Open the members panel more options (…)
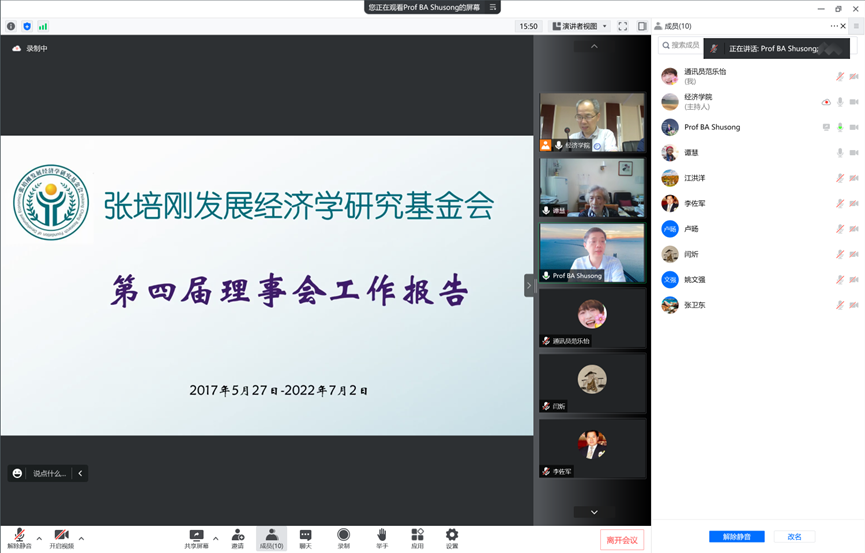 point(835,26)
